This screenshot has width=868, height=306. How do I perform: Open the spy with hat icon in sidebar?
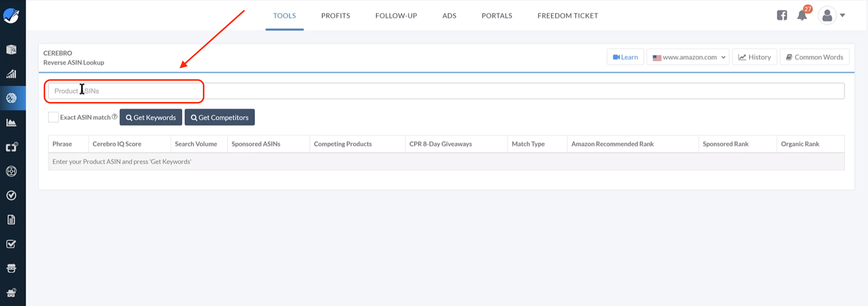point(11,293)
